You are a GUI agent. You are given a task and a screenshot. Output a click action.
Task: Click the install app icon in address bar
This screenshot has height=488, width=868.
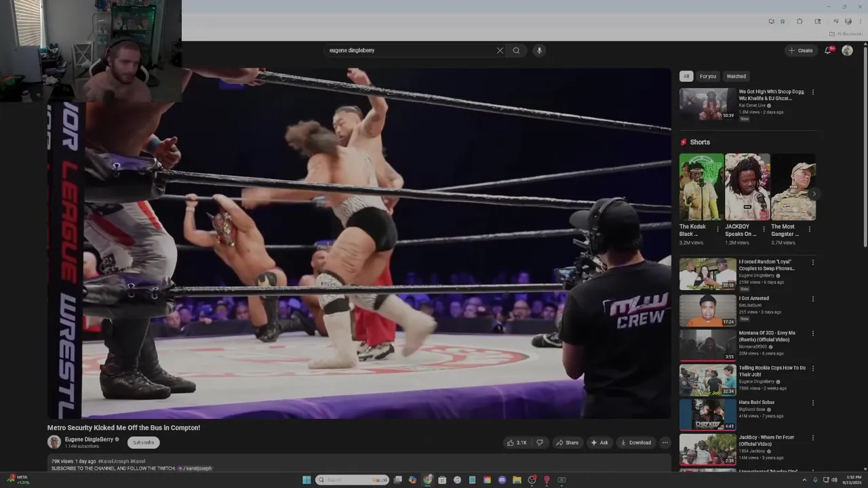point(771,21)
